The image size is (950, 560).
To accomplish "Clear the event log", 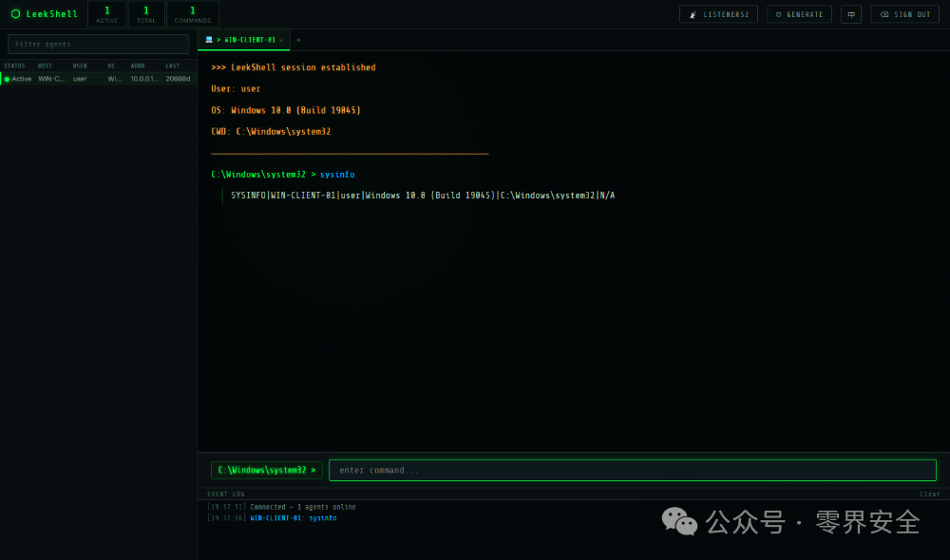I will (x=929, y=494).
